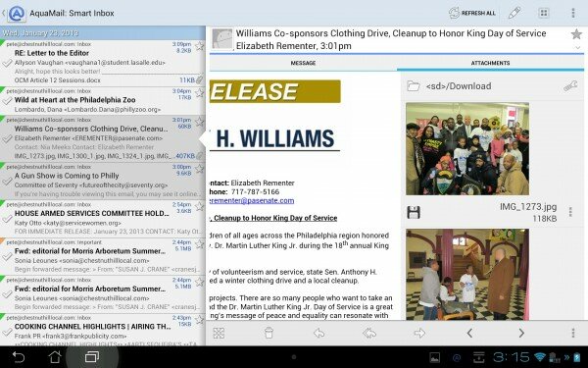
Task: Tap the Wed, January 23, 2013 date header
Action: [103, 33]
